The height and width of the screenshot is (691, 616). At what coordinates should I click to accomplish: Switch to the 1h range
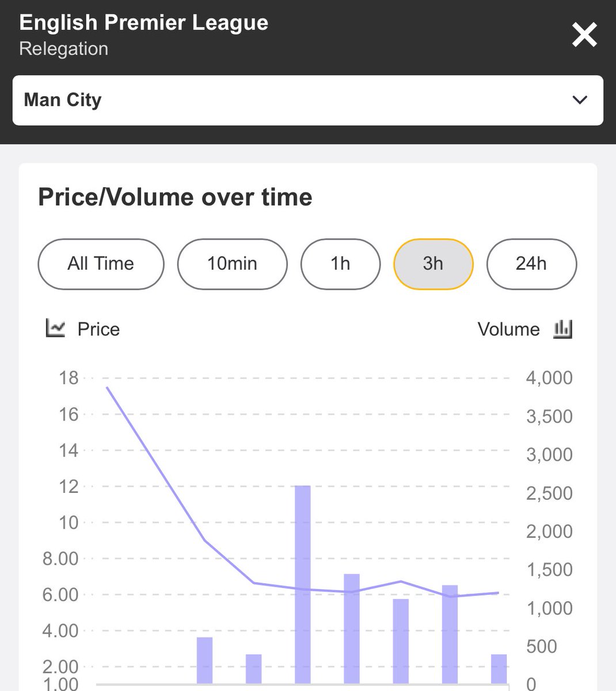(x=340, y=264)
